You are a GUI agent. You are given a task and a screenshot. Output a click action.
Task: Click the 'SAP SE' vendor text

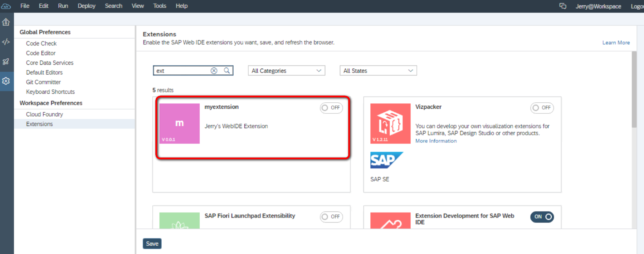point(380,179)
